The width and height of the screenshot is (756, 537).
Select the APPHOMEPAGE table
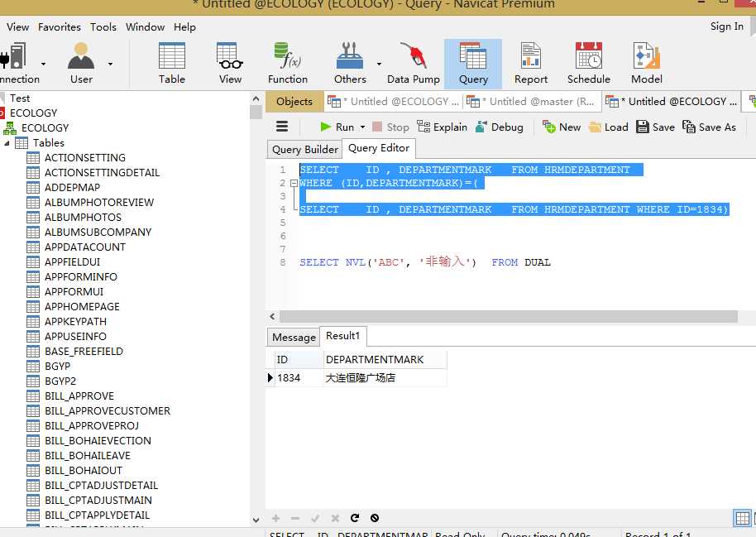[82, 307]
